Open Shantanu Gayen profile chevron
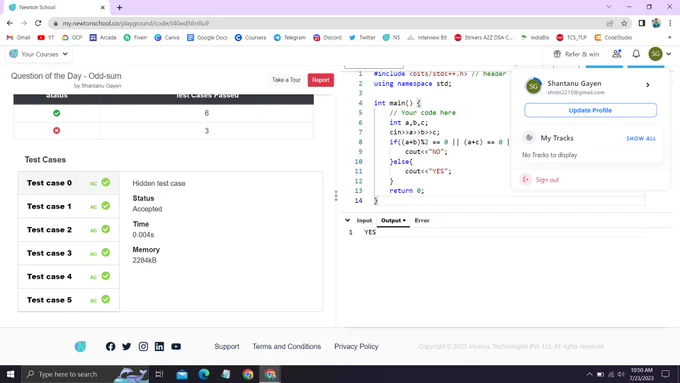 point(647,85)
